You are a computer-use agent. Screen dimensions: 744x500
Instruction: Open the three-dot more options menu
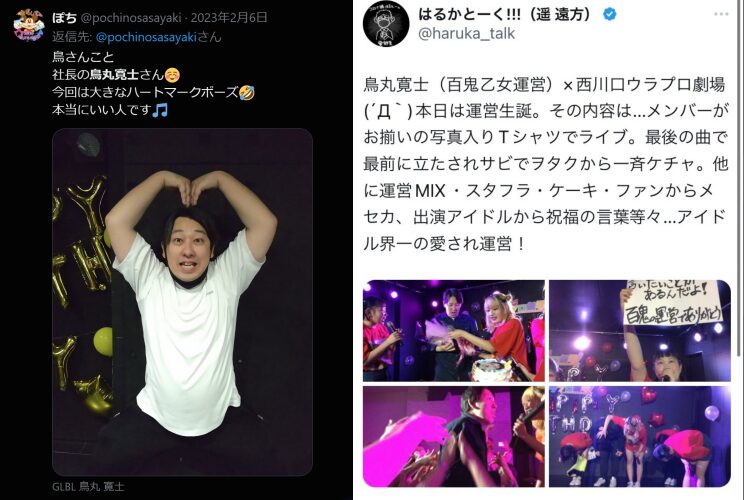[x=721, y=14]
